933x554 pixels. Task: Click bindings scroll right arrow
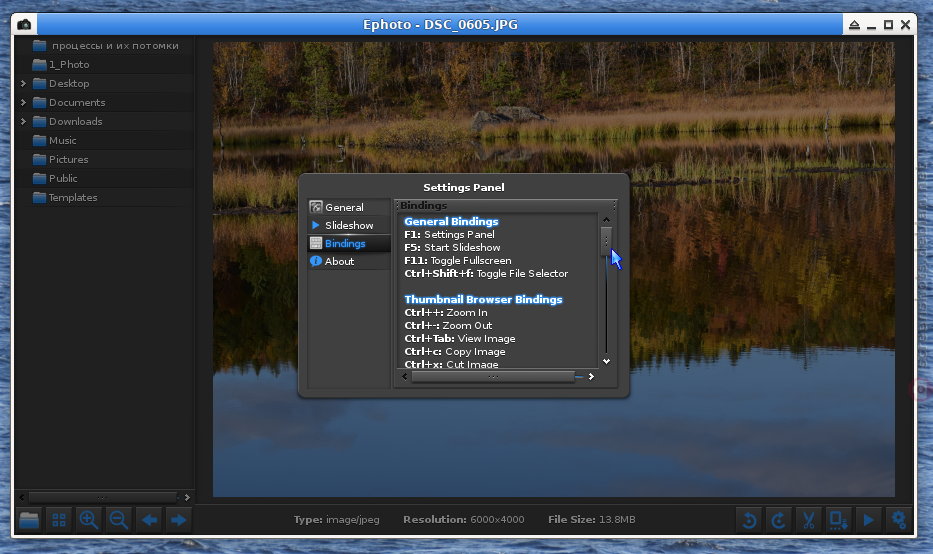[x=591, y=377]
